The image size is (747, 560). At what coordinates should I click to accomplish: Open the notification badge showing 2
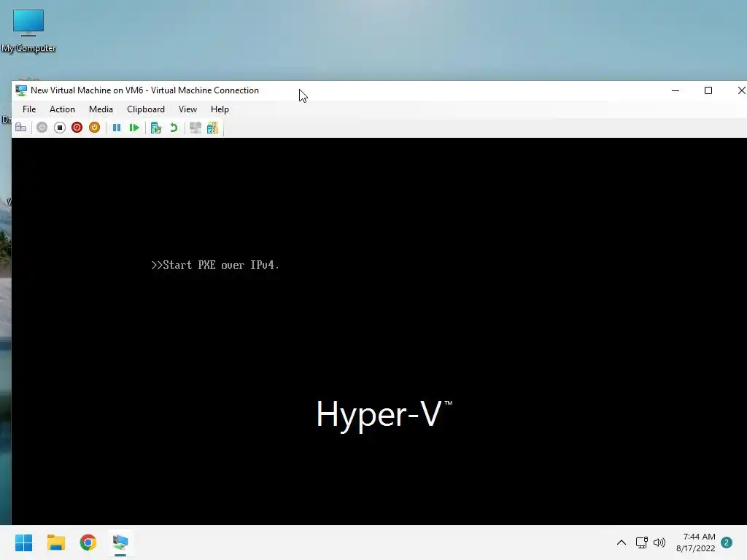coord(727,542)
